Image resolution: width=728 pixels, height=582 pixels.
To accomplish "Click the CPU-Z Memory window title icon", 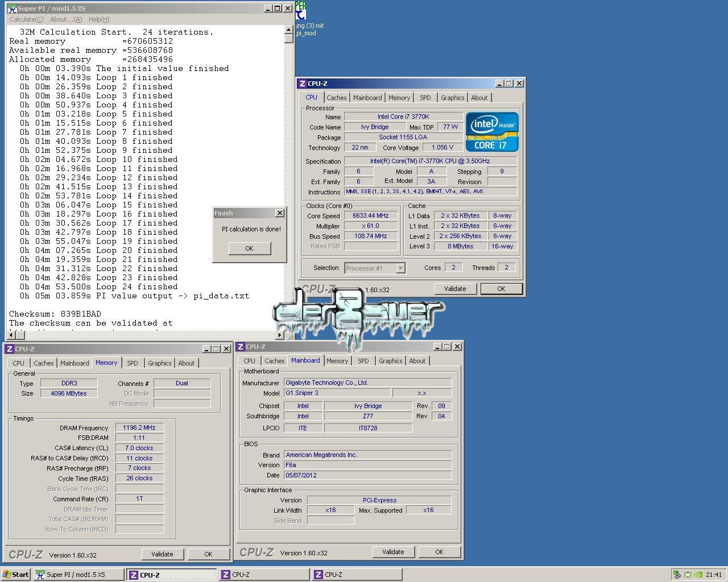I will point(9,349).
